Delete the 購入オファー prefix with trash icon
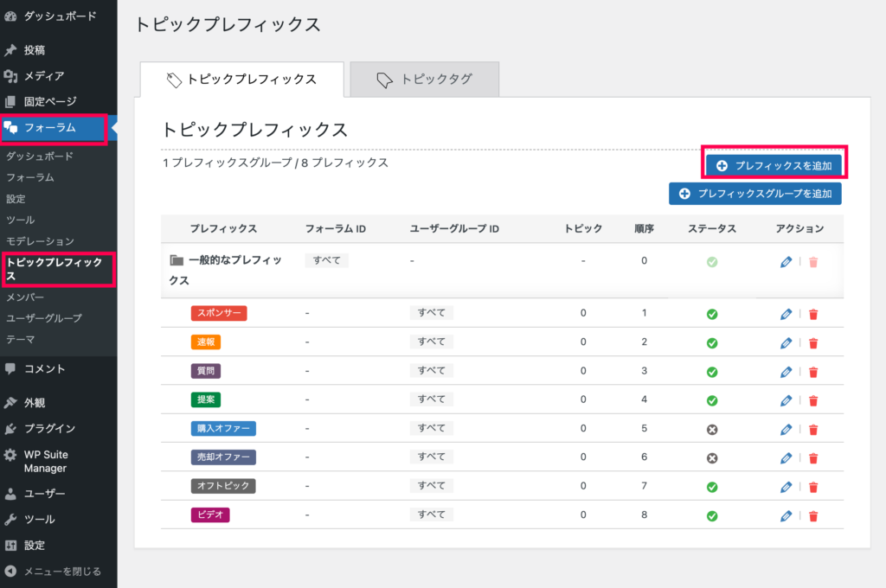The image size is (886, 588). (813, 429)
